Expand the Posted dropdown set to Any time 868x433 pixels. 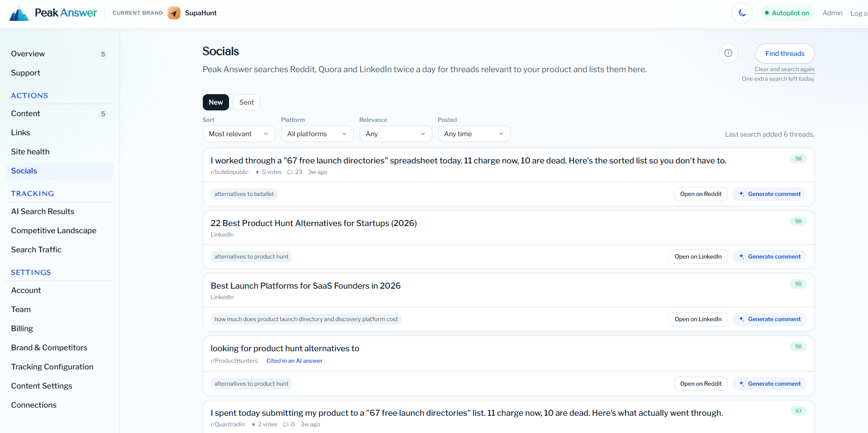[474, 134]
